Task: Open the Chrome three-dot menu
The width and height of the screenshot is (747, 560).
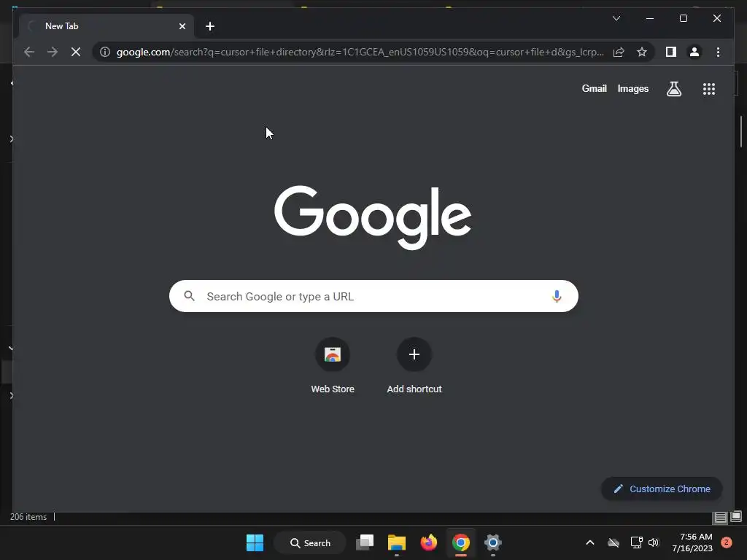Action: pyautogui.click(x=718, y=52)
